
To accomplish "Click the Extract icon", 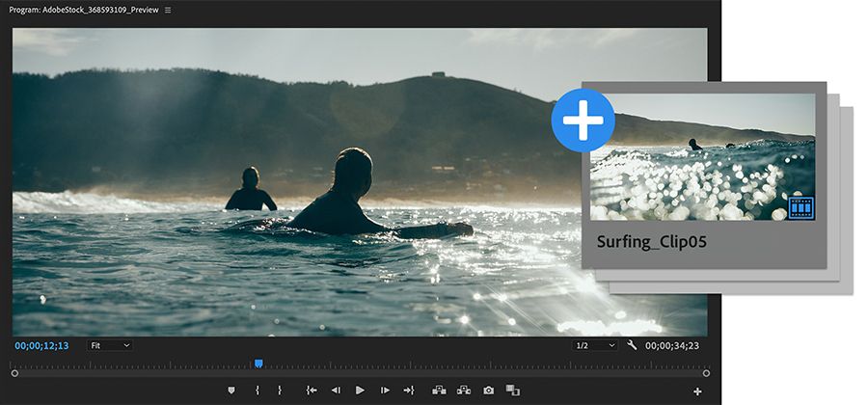I will pyautogui.click(x=464, y=391).
